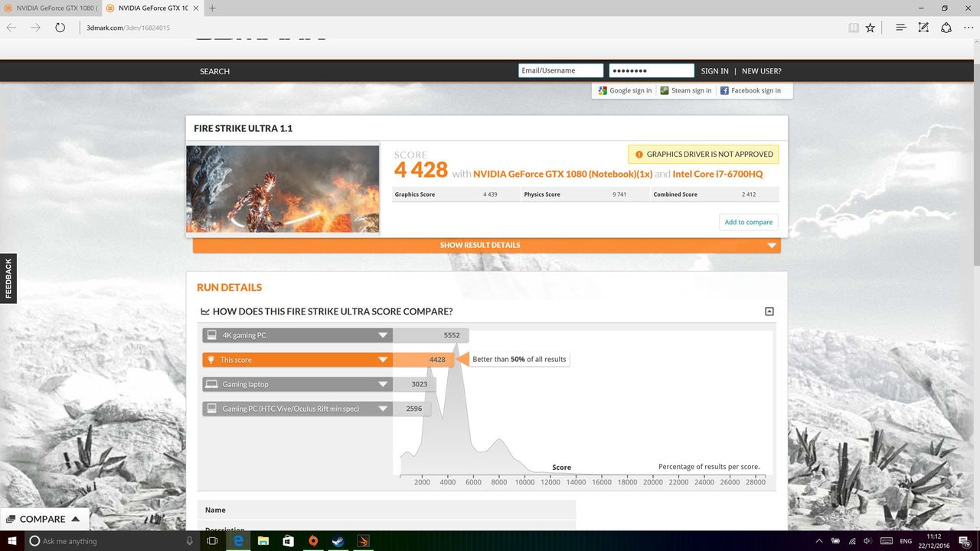Open NVIDIA GeForce GTX 1080 (Notebook) link

[x=563, y=174]
